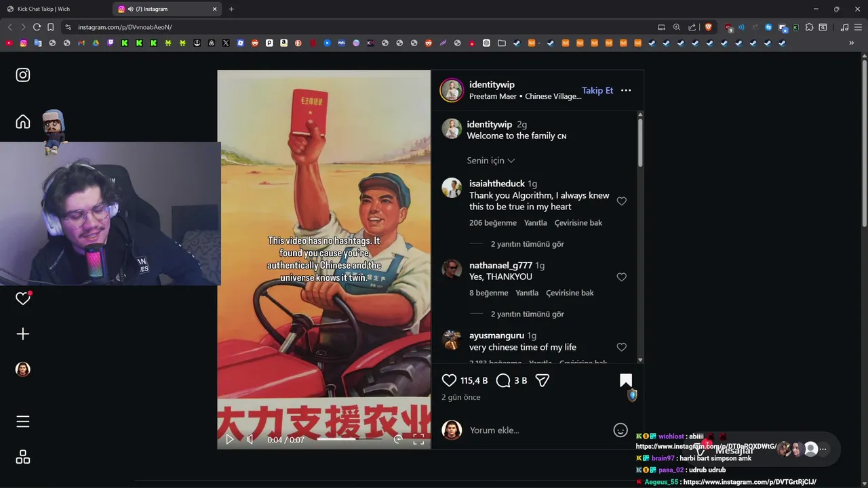Open your profile avatar in sidebar
Viewport: 868px width, 488px height.
23,369
